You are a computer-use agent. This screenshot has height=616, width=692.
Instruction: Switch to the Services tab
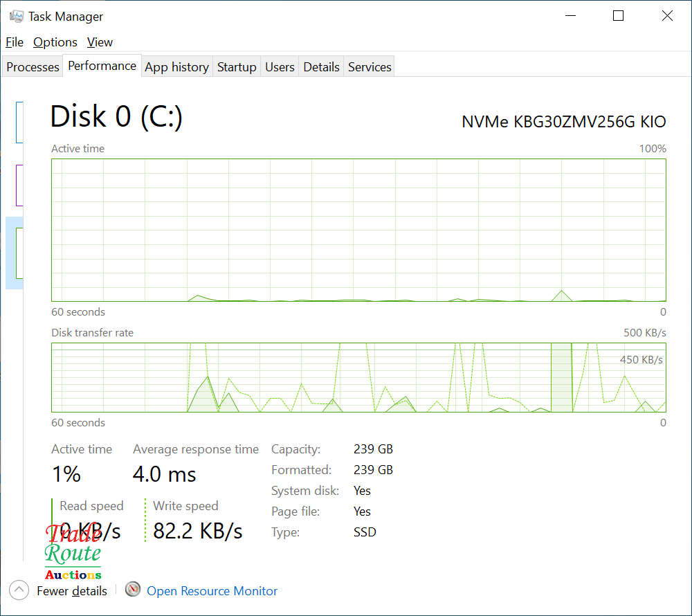click(369, 66)
